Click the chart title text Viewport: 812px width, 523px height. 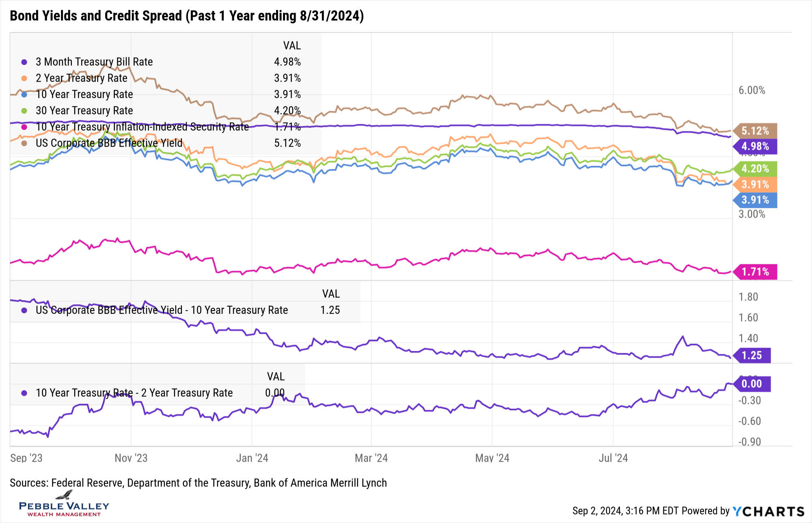[x=187, y=16]
